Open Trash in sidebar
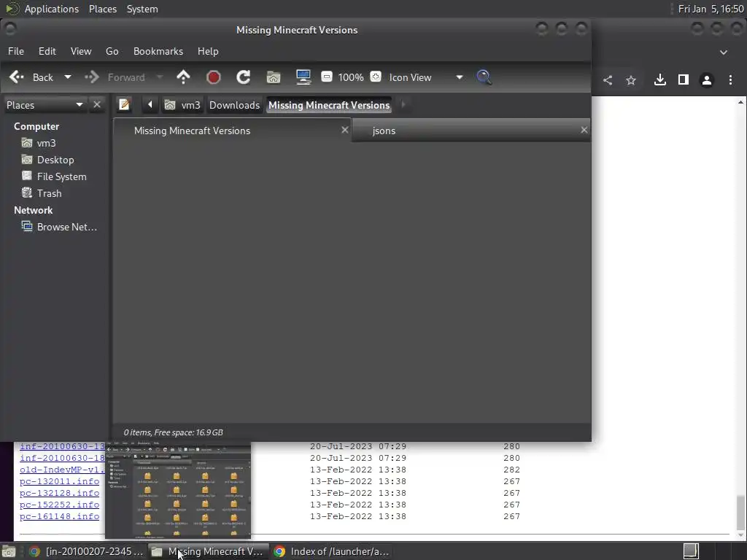The image size is (747, 560). [x=42, y=192]
